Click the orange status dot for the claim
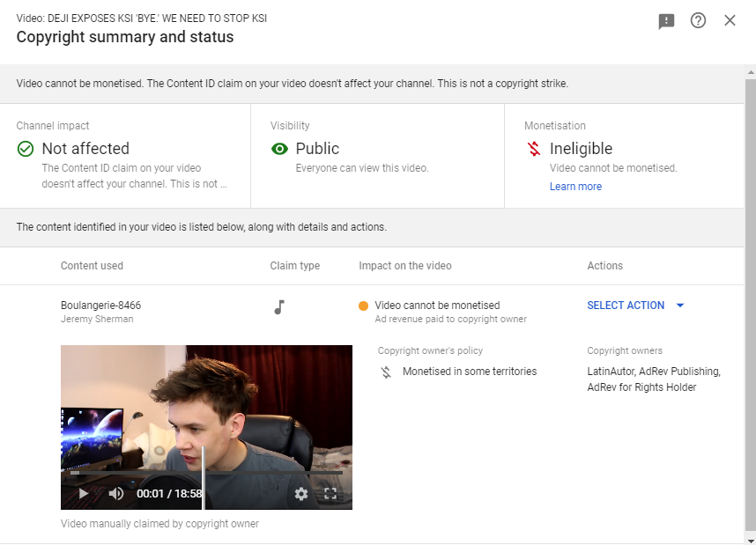Image resolution: width=756 pixels, height=545 pixels. [x=364, y=306]
